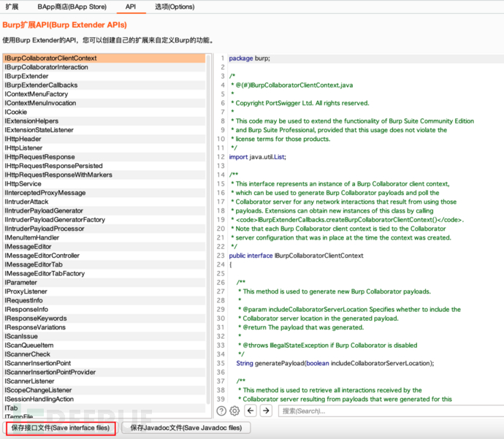Select IBurpExtenderCallbacks in the interface list
The image size is (504, 439).
click(x=41, y=85)
